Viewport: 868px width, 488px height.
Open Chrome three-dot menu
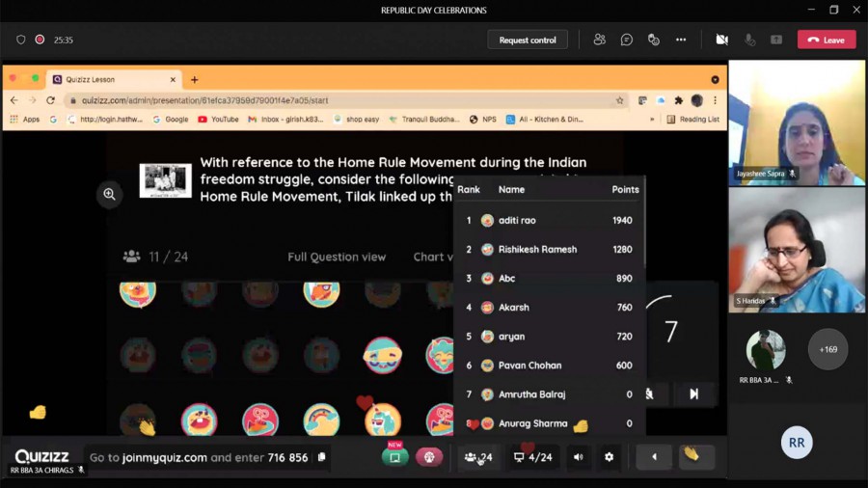coord(715,100)
